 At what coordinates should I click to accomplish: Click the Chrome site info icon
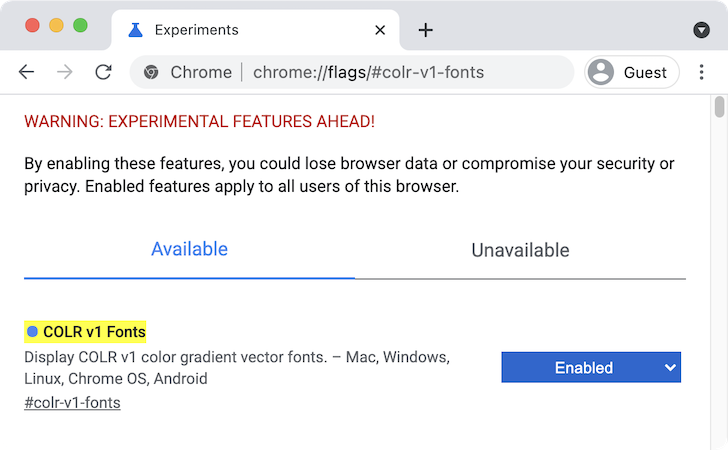[x=151, y=72]
